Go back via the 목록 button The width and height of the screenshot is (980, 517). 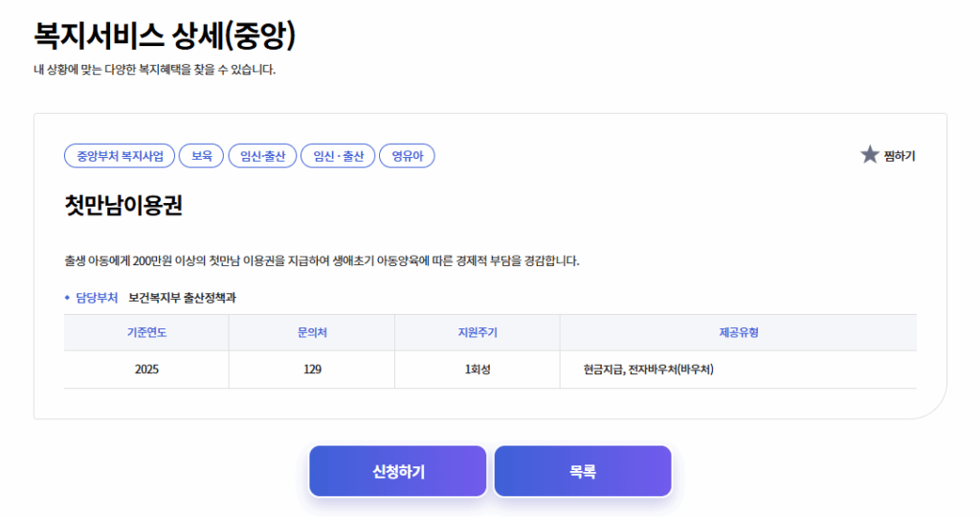pos(582,471)
